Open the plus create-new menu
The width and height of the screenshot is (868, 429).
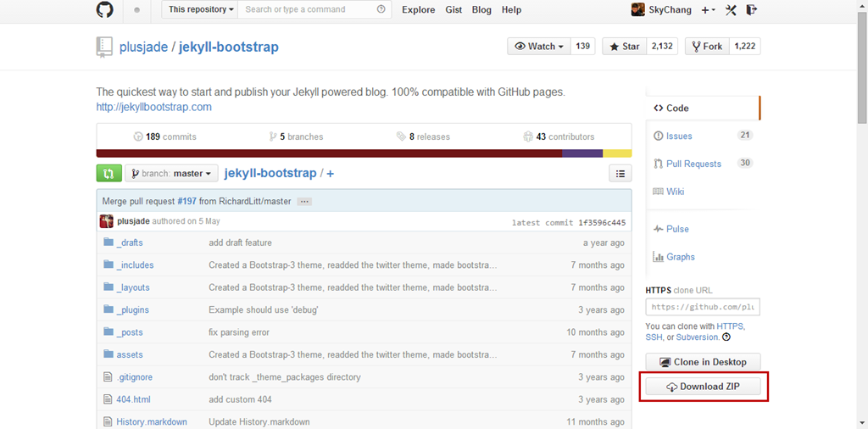click(x=708, y=9)
